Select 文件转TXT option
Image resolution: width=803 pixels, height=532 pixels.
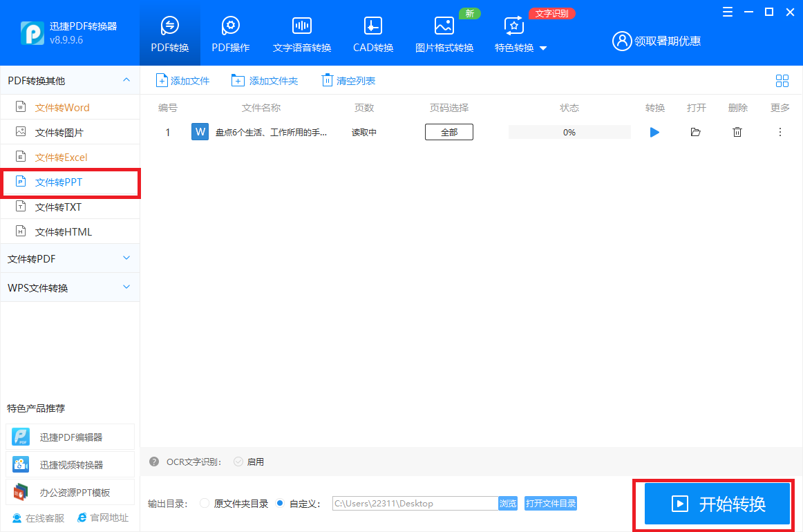(x=70, y=207)
